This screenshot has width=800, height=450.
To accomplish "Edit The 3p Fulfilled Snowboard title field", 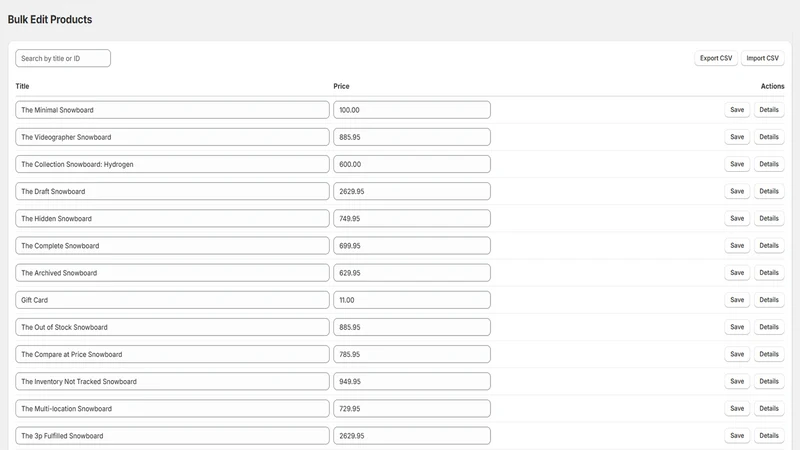I will (172, 436).
